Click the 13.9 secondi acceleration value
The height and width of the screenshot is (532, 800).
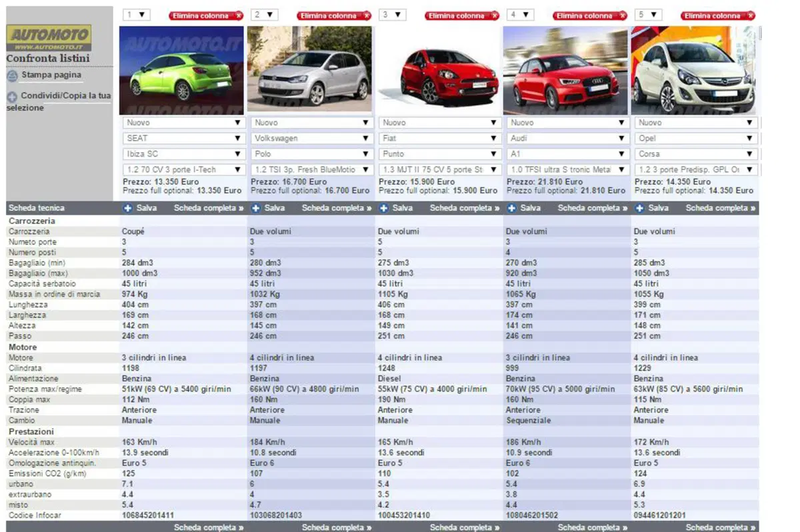(x=146, y=453)
